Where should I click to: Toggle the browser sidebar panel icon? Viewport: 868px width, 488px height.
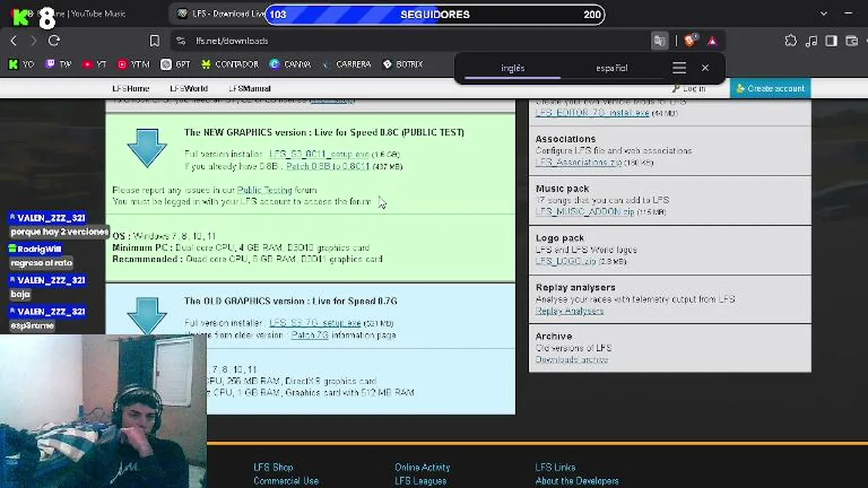pos(831,41)
